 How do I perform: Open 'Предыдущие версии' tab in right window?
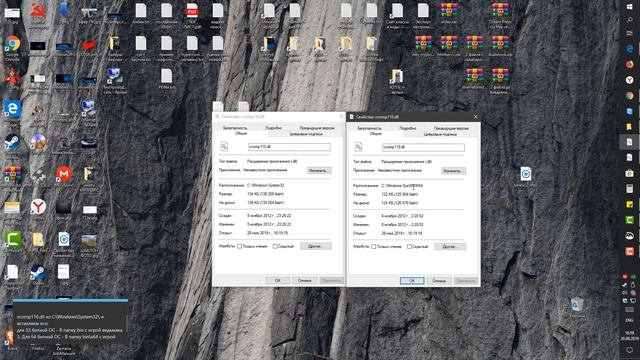pyautogui.click(x=451, y=128)
